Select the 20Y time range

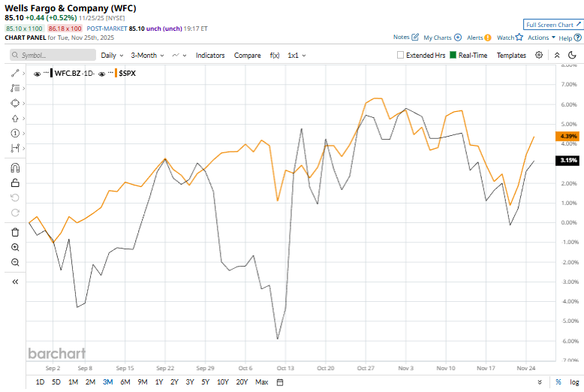pyautogui.click(x=242, y=382)
